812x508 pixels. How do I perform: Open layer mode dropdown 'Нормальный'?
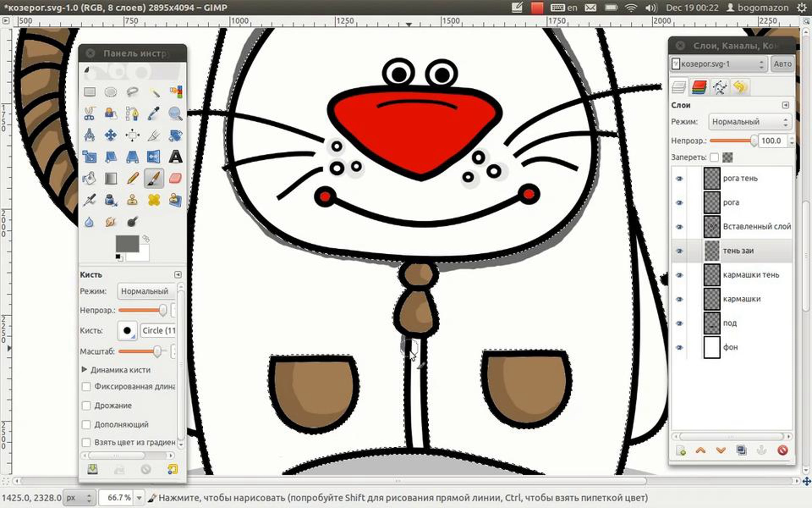[750, 122]
